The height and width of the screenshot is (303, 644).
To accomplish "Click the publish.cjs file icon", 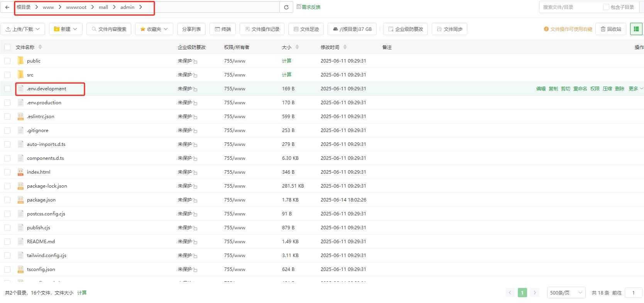I will pos(20,227).
